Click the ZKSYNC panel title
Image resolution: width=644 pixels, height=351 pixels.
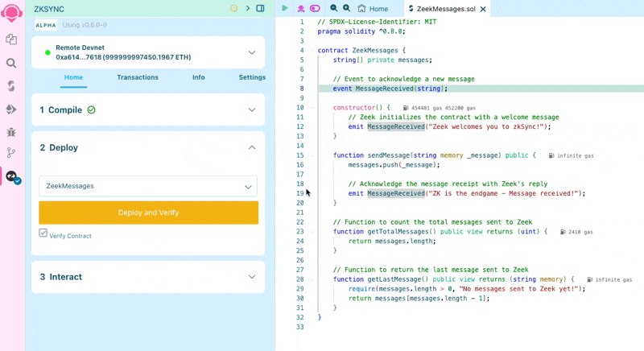(49, 9)
